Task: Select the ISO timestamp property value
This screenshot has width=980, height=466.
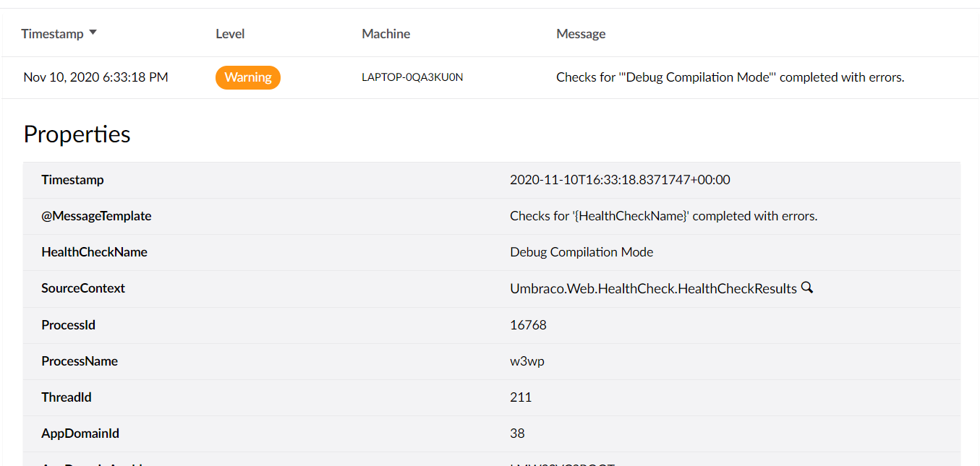Action: point(620,180)
